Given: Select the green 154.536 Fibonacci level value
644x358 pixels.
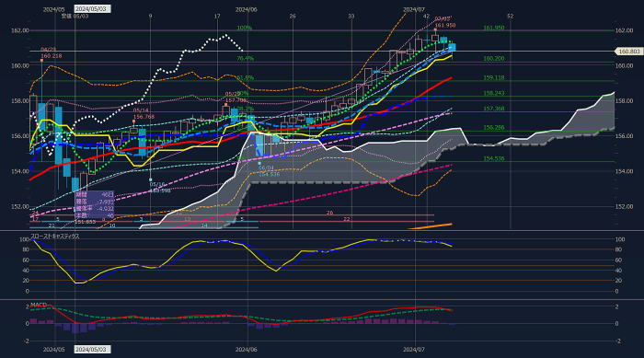Looking at the screenshot, I should 494,158.
